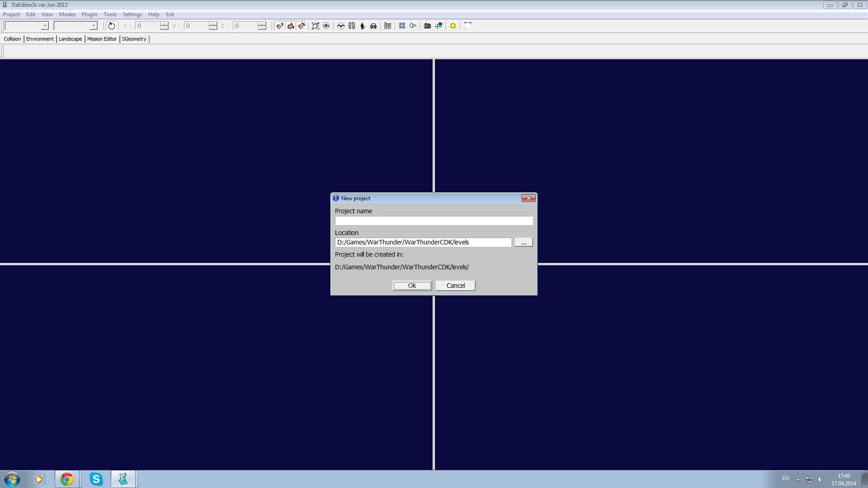Click the volume speaker tray icon

(820, 479)
